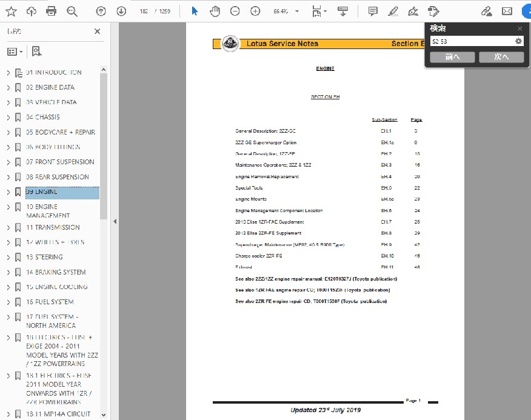The width and height of the screenshot is (531, 420).
Task: Expand the 15 ENGINE COOLING bookmark
Action: point(8,287)
